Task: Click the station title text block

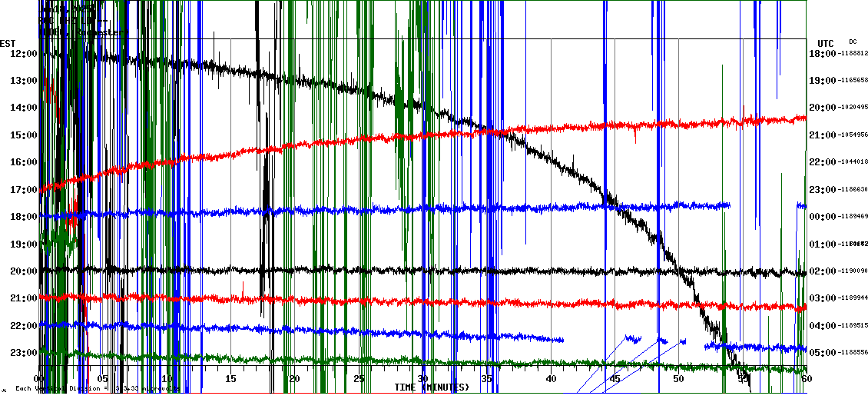Action: click(x=81, y=21)
